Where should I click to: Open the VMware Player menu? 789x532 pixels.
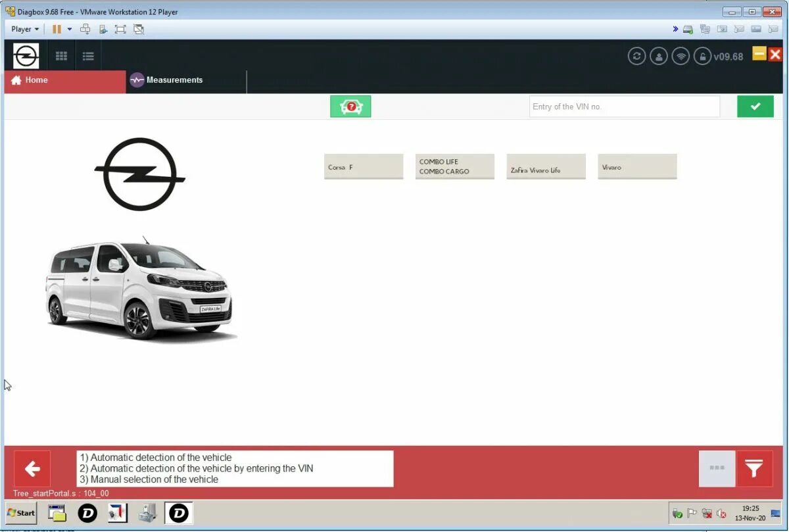click(x=25, y=29)
